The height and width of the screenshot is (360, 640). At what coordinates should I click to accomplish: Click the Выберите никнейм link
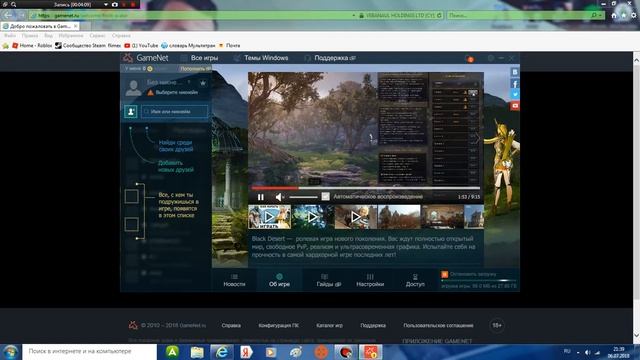[177, 93]
